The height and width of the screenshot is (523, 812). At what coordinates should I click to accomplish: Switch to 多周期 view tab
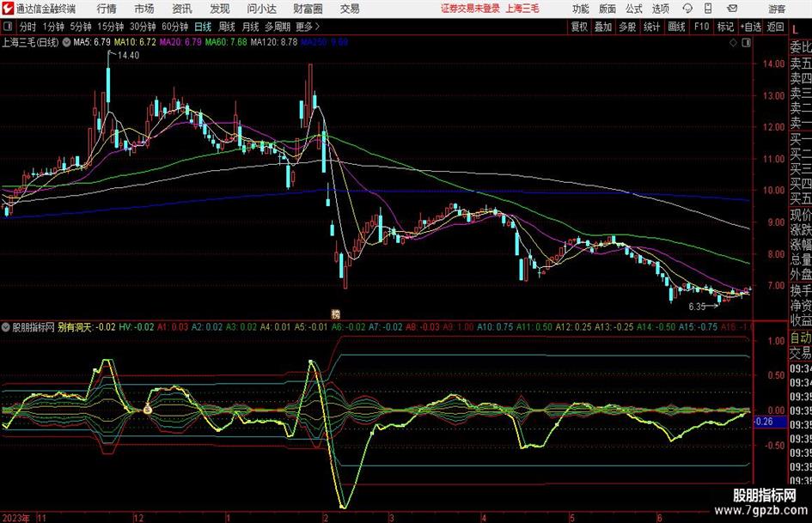tap(278, 27)
